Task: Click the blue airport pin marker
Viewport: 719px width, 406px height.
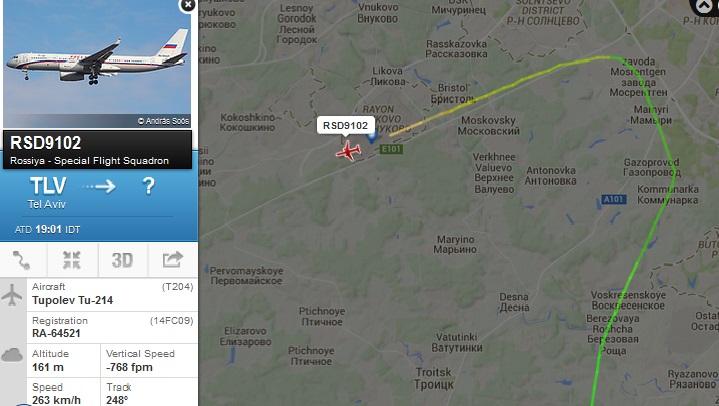Action: pyautogui.click(x=372, y=137)
